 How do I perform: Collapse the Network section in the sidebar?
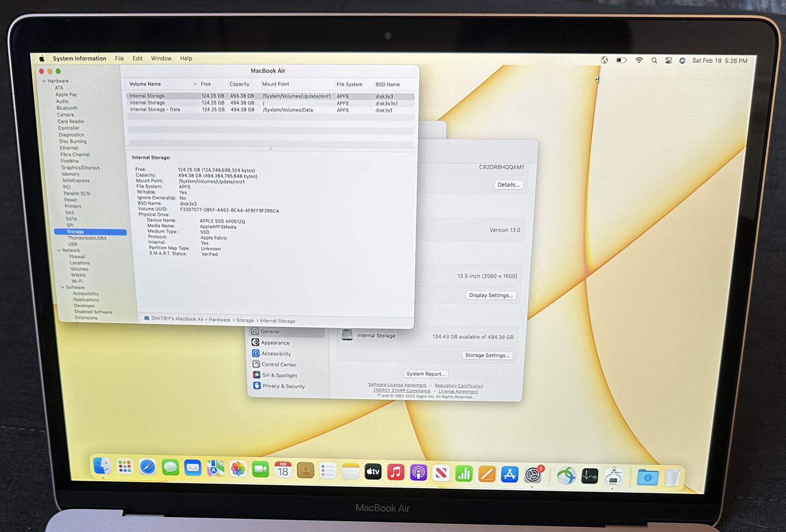point(59,250)
